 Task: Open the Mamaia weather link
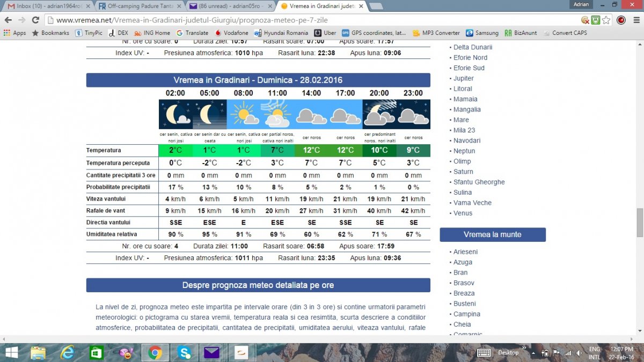[465, 99]
